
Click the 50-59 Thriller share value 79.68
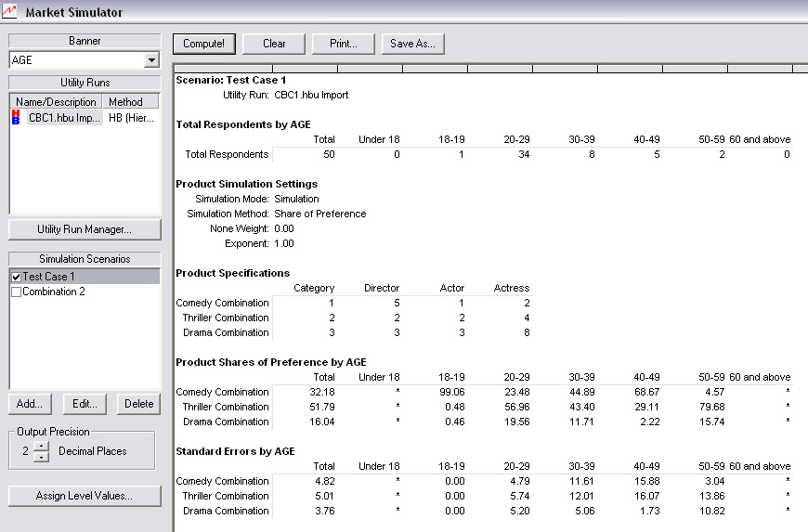point(712,408)
